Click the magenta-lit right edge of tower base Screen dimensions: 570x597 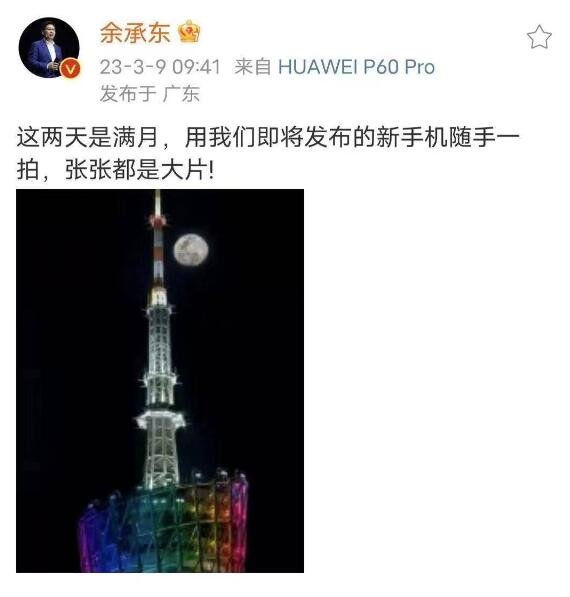239,524
